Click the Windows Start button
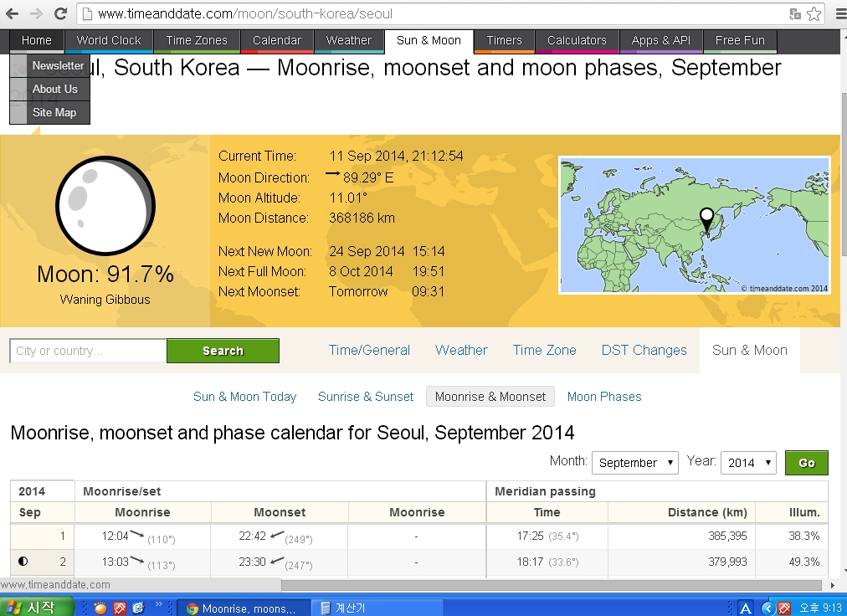This screenshot has width=847, height=616. [32, 608]
